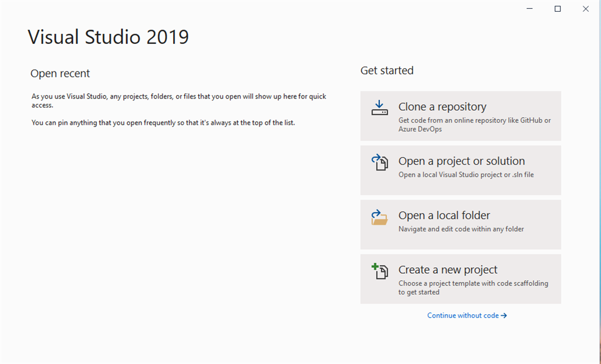Select the "Clone a repository" title
601x364 pixels.
tap(442, 107)
